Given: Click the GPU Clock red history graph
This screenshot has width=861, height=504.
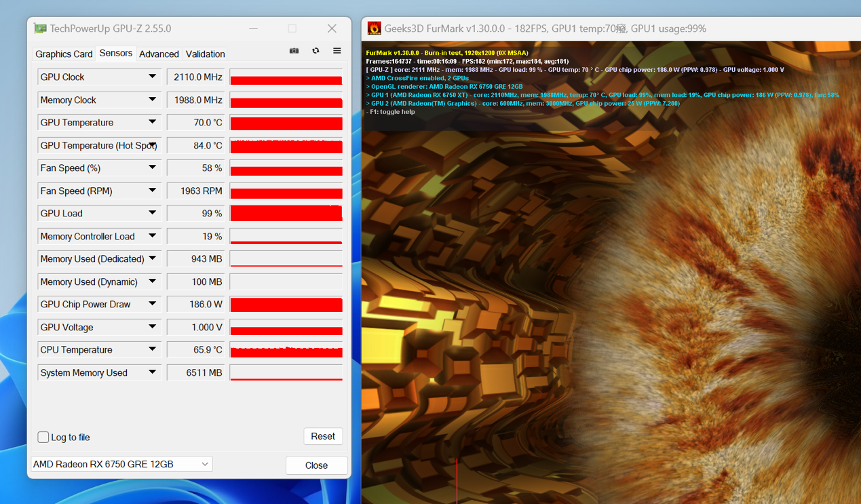Looking at the screenshot, I should tap(286, 77).
